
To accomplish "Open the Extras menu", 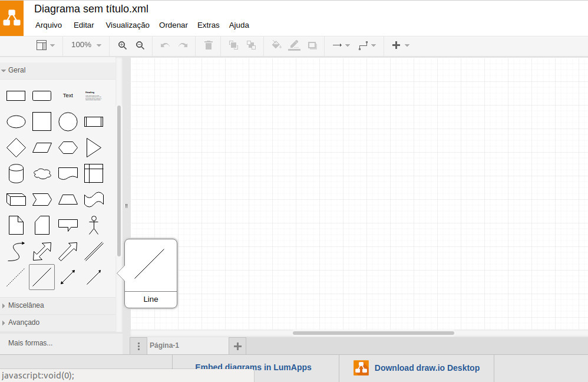I will point(208,25).
